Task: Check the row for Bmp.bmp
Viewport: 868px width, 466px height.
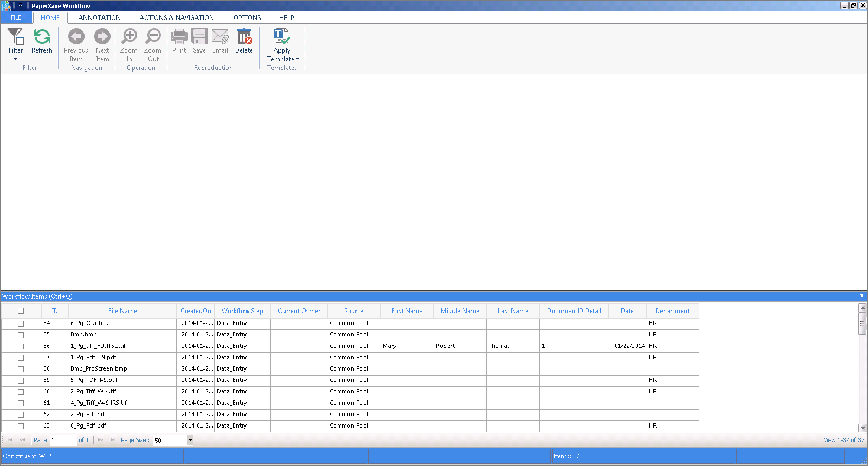Action: pos(21,335)
